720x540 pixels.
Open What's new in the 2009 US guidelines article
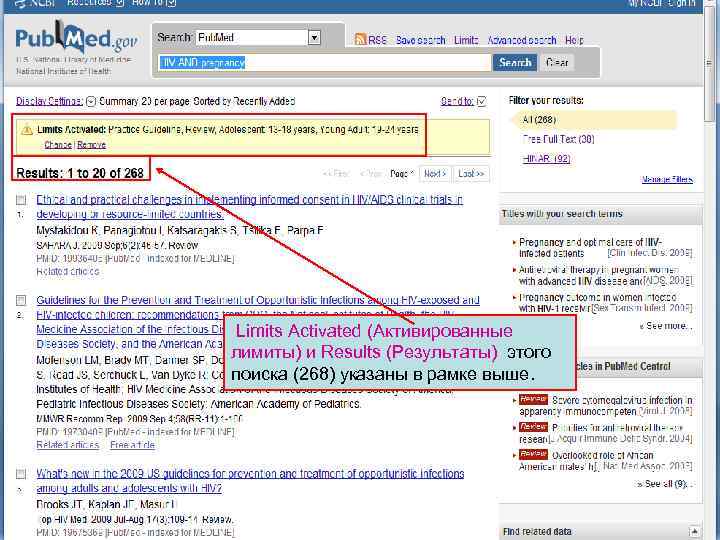point(250,481)
